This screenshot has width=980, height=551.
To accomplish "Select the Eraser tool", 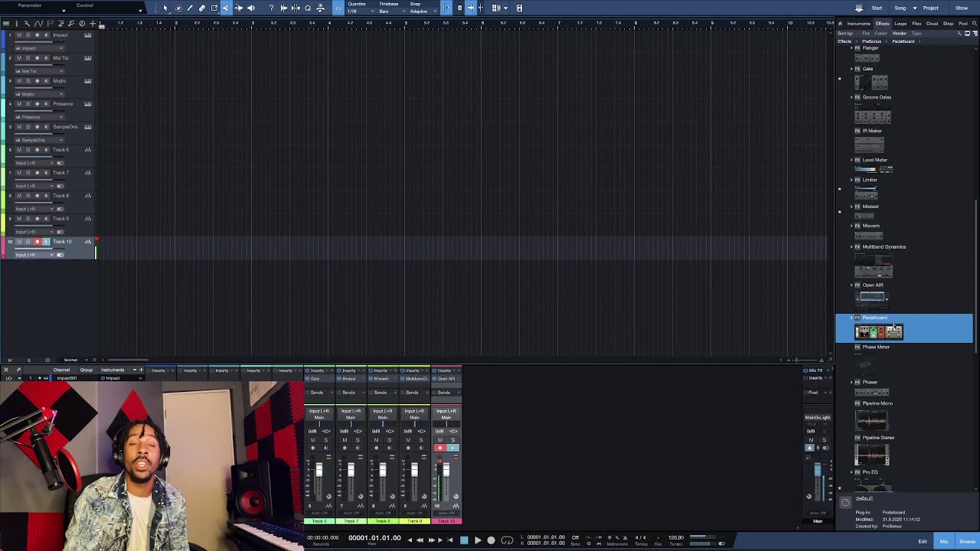I will [202, 8].
